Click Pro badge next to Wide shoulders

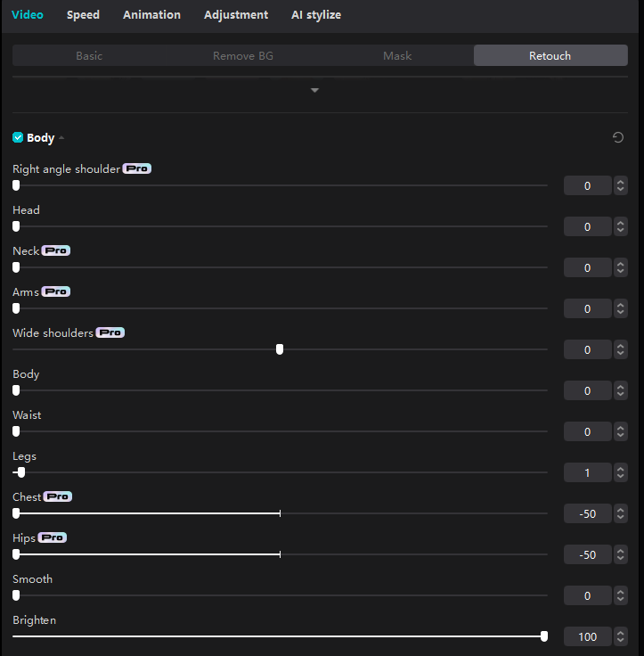[x=110, y=332]
